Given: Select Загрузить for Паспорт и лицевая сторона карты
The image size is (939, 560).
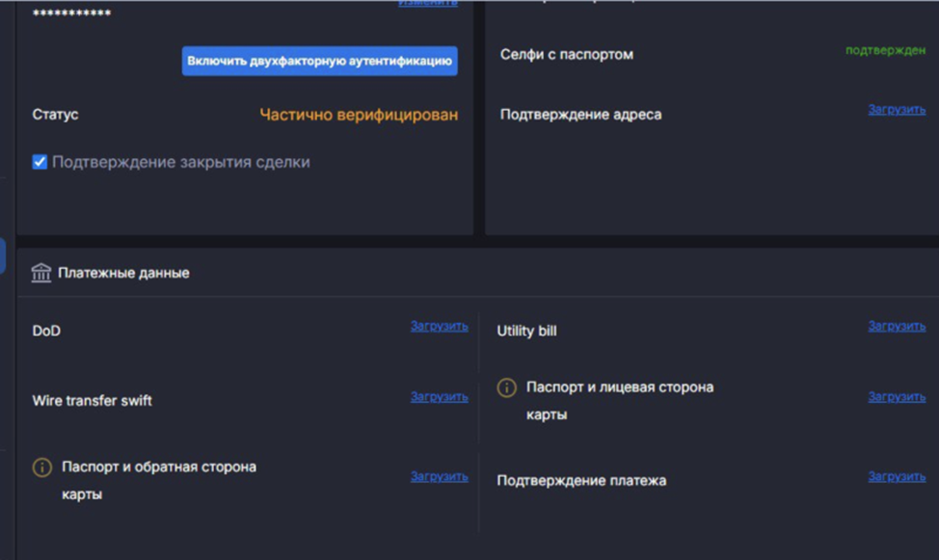Looking at the screenshot, I should pos(897,396).
